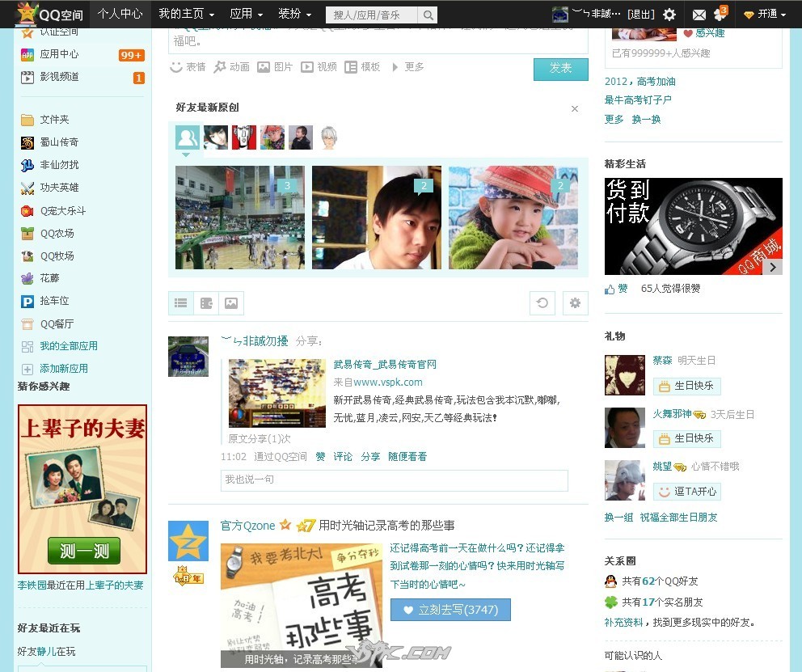Click 换一组 in gifts section
Viewport: 802px width, 672px height.
pos(618,518)
